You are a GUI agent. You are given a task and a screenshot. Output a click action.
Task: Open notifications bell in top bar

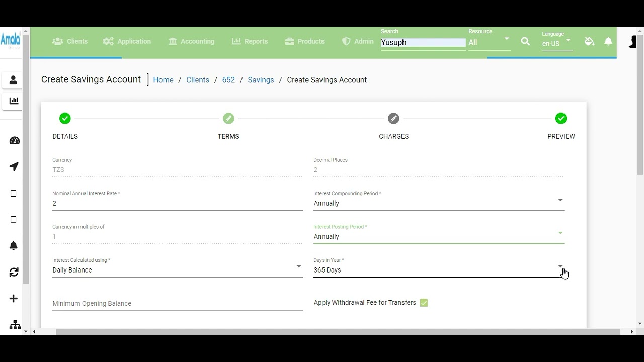[608, 41]
